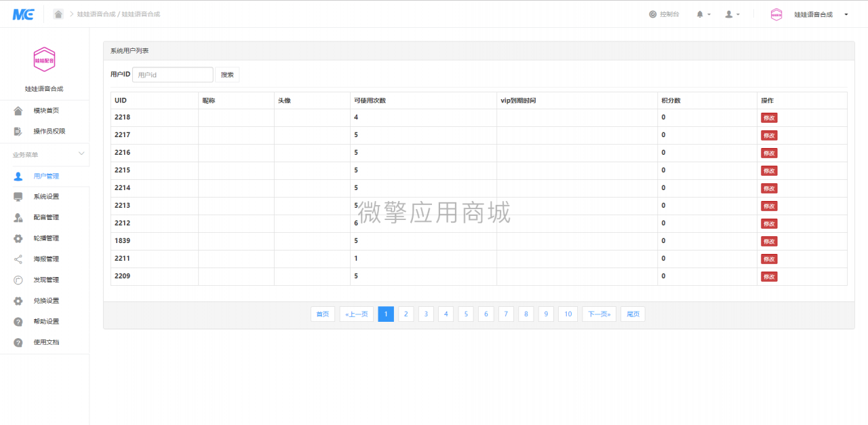Collapse the 业务菜单 section chevron

(82, 154)
